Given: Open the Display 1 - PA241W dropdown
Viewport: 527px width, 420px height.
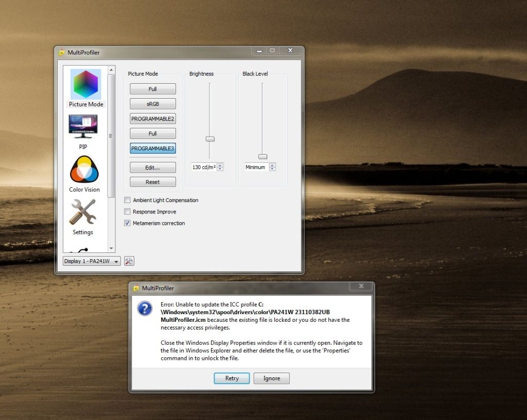Looking at the screenshot, I should [92, 261].
